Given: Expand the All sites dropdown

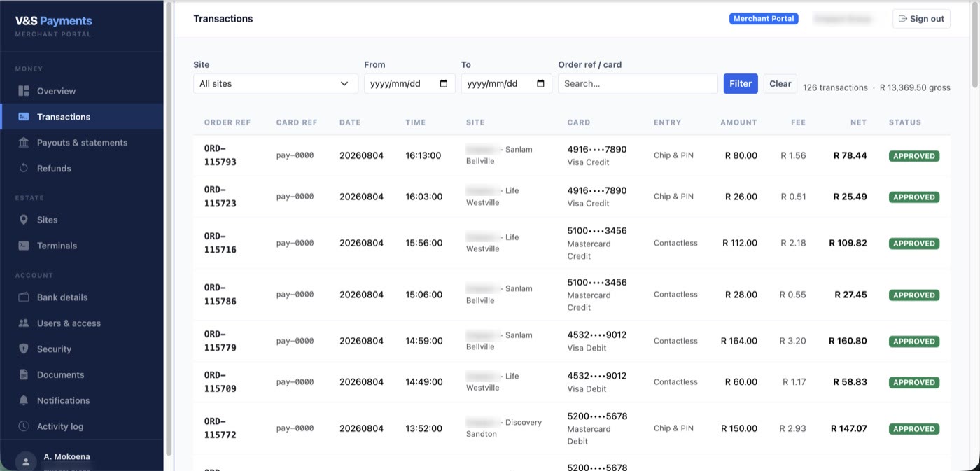Looking at the screenshot, I should pyautogui.click(x=276, y=84).
